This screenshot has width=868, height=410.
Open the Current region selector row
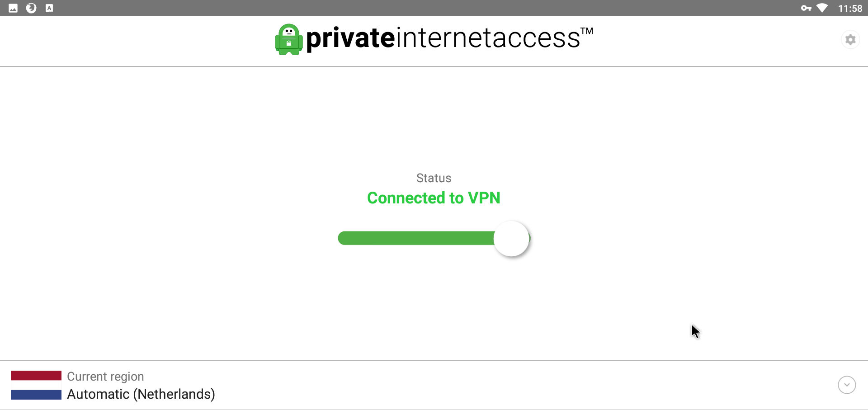coord(434,385)
